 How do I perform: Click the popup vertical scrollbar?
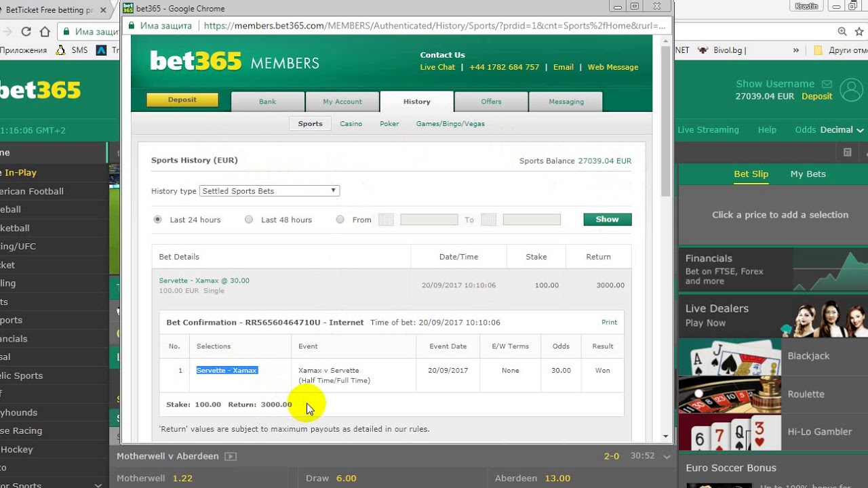(x=665, y=122)
